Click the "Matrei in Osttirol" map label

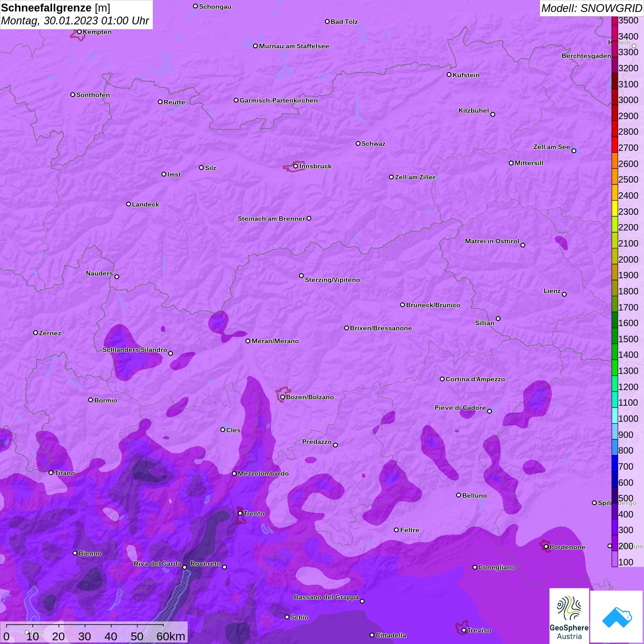492,241
